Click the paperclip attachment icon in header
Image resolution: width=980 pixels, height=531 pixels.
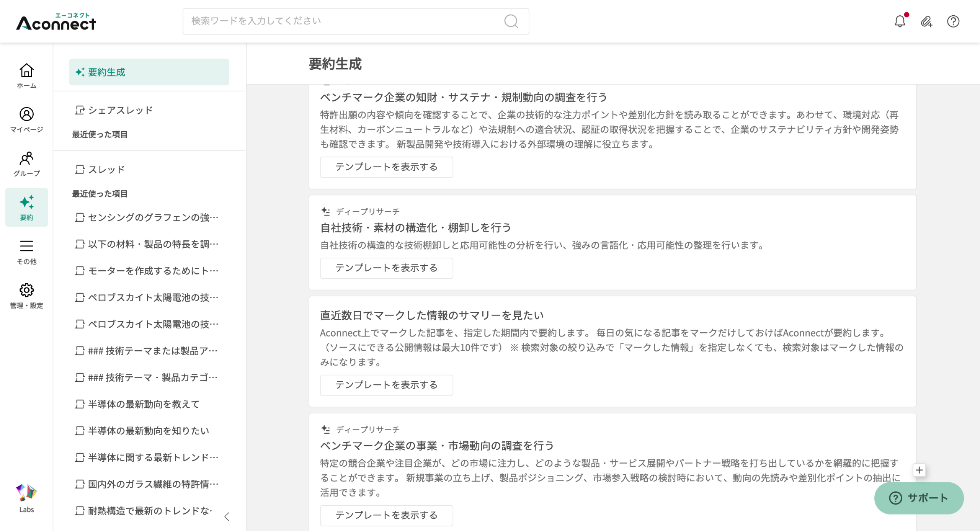pos(926,21)
